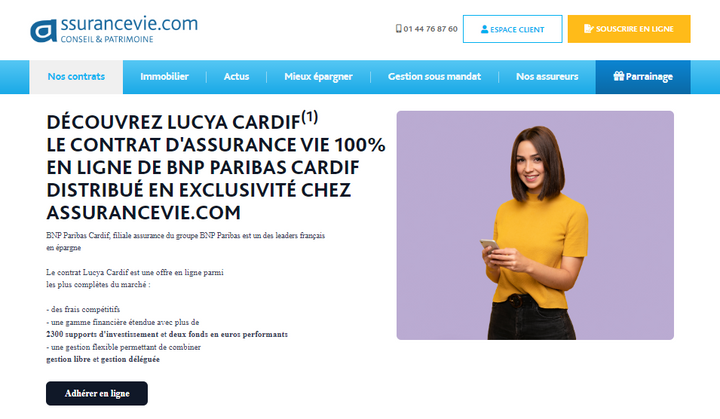
Task: Click the woman with phone banner image
Action: [535, 225]
